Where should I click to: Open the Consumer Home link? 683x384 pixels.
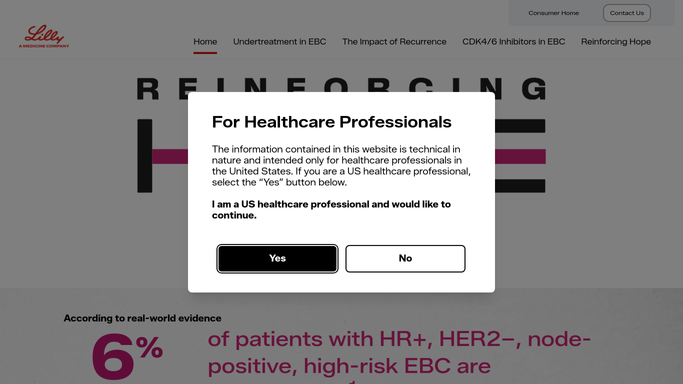pyautogui.click(x=554, y=13)
